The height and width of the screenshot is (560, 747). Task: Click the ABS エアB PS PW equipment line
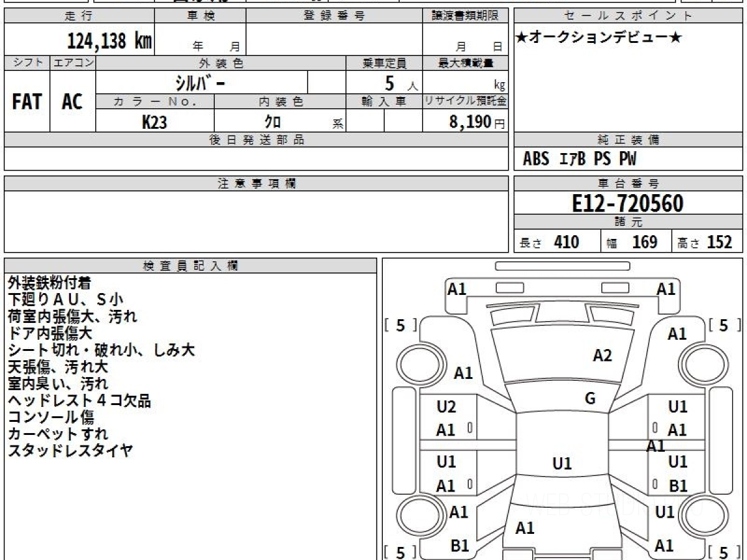coord(579,159)
